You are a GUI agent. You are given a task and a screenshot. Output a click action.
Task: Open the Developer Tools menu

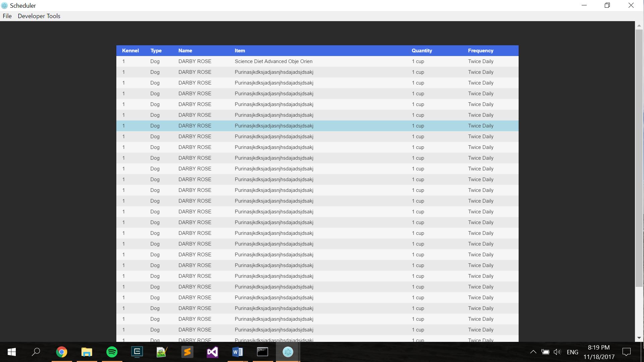click(39, 16)
